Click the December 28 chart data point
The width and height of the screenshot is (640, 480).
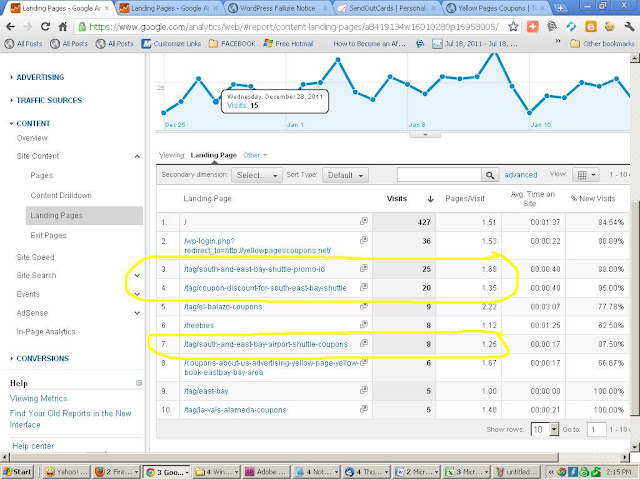click(x=216, y=102)
